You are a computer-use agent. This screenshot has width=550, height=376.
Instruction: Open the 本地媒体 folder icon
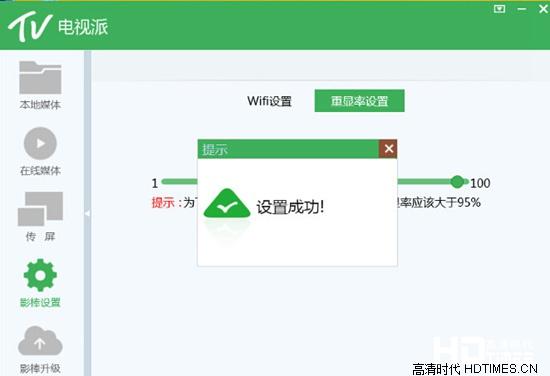coord(40,78)
